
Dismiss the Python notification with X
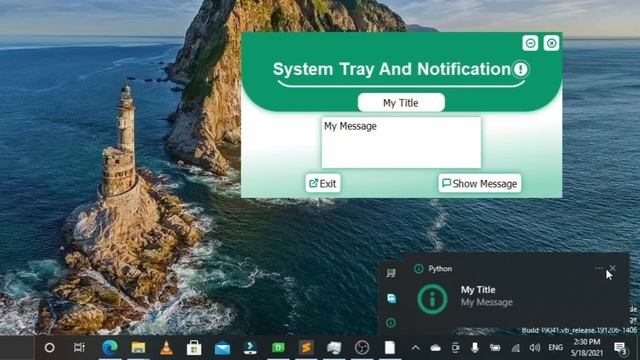(x=612, y=268)
